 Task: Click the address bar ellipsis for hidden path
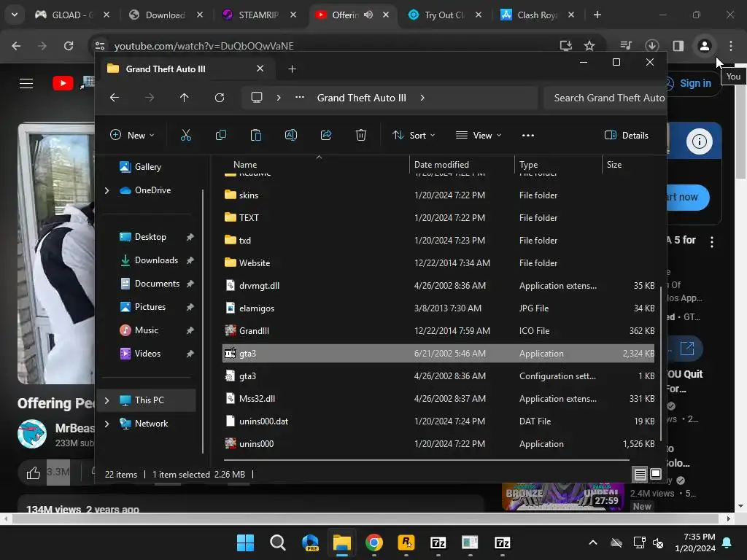click(x=300, y=97)
